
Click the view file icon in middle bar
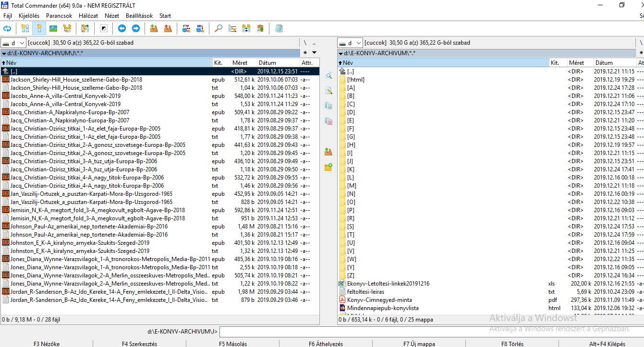(328, 75)
